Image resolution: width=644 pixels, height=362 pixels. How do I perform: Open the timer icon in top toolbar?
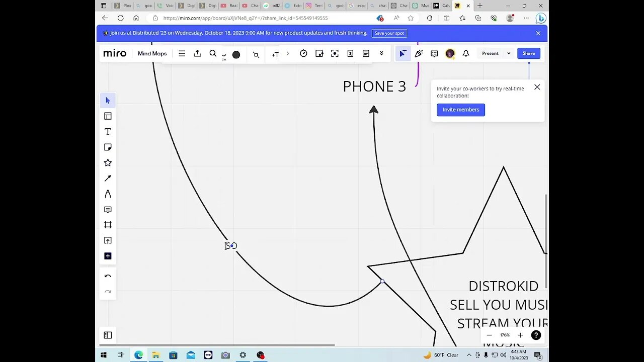pos(303,54)
